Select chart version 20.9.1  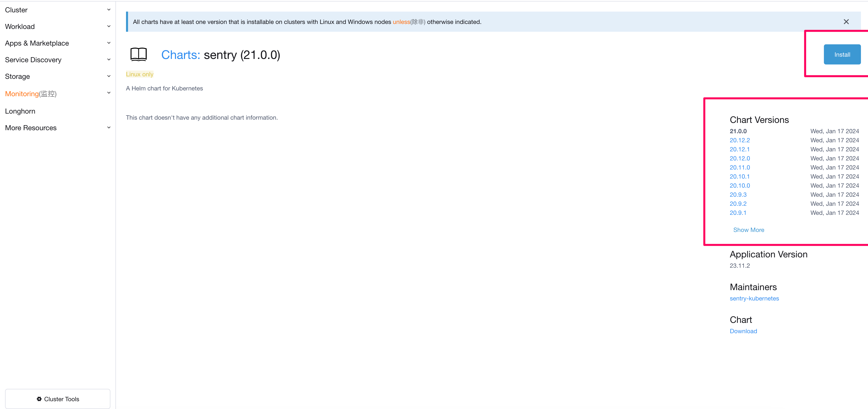[738, 213]
